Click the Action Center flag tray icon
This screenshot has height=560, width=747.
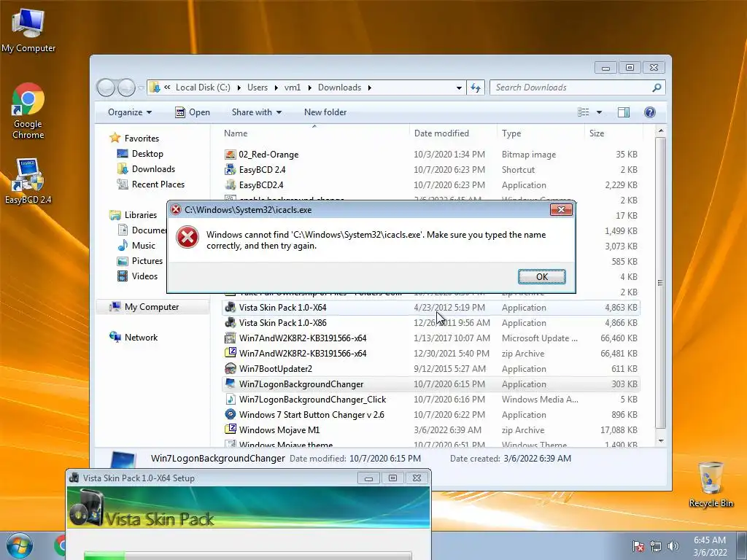[638, 546]
